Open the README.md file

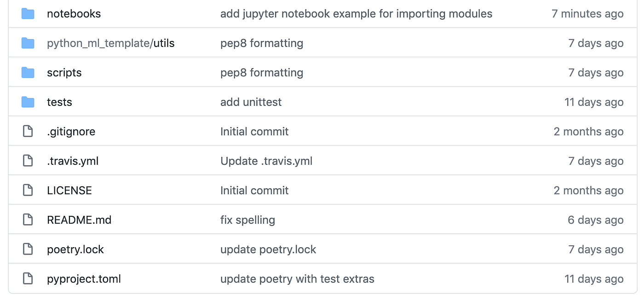(79, 220)
